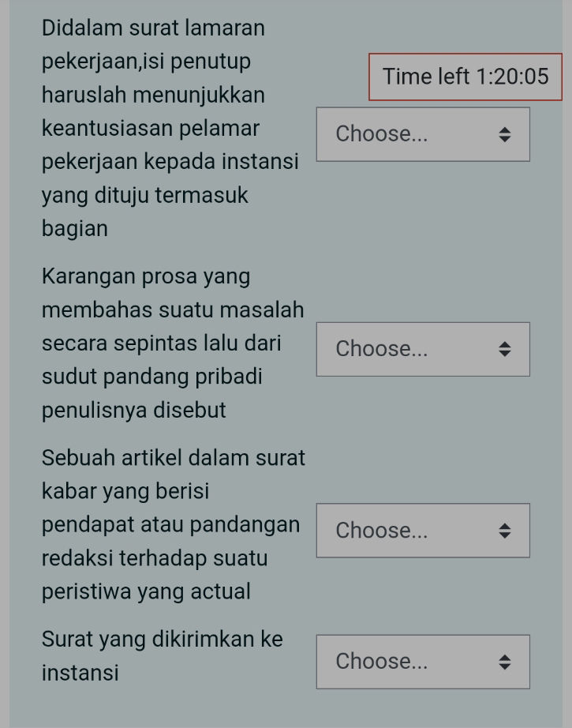Click the karangan prosa question text

[x=172, y=343]
